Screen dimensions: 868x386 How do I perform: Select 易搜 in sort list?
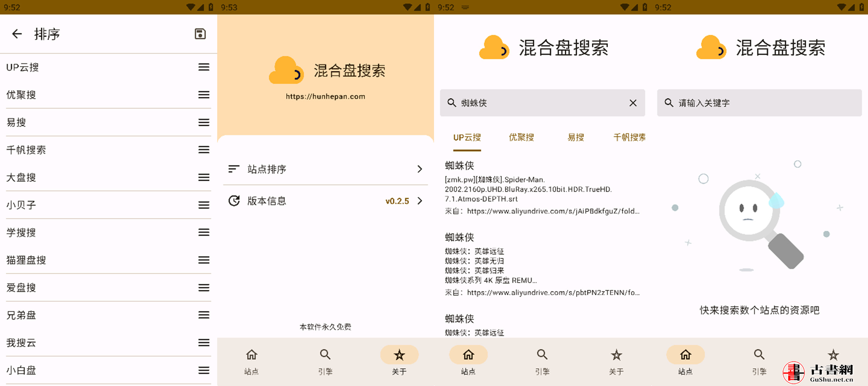tap(16, 122)
